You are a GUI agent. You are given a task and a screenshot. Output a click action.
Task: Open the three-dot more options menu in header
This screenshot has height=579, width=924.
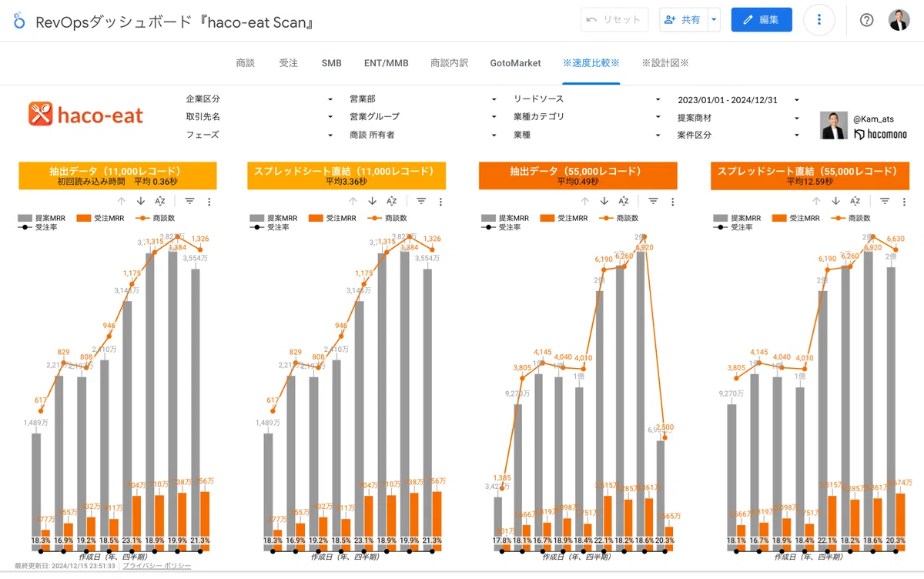[x=819, y=20]
